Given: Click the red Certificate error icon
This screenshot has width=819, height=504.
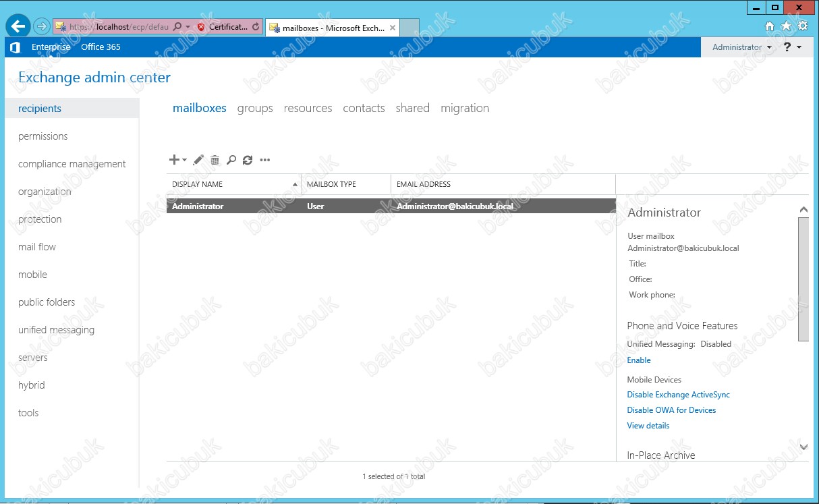Looking at the screenshot, I should 201,27.
